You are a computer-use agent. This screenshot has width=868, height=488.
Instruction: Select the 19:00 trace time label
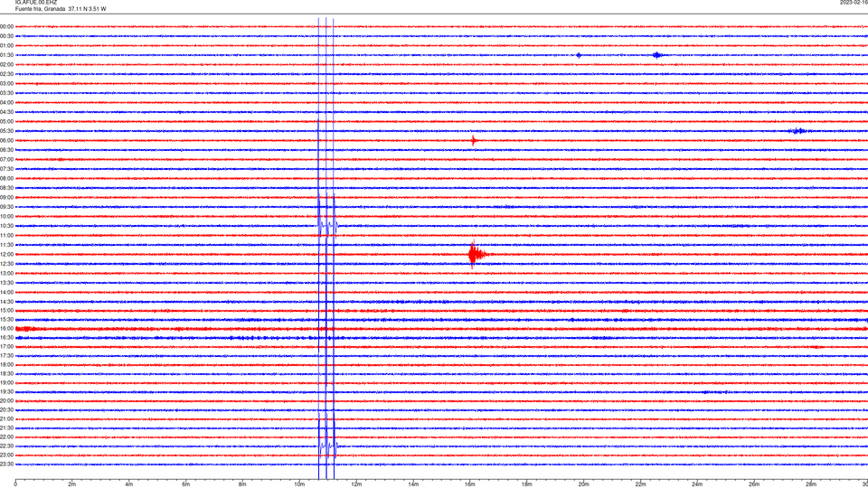coord(6,383)
